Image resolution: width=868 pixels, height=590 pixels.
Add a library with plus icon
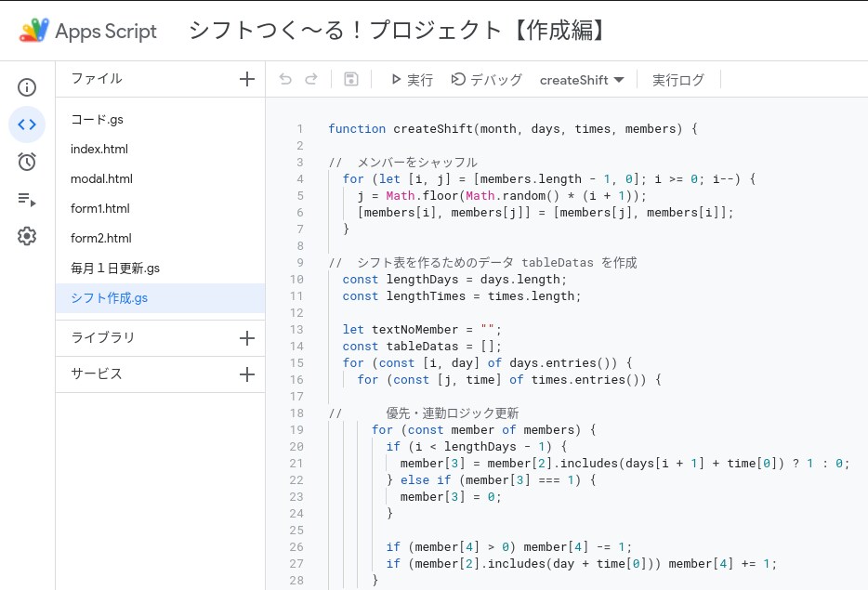[247, 338]
